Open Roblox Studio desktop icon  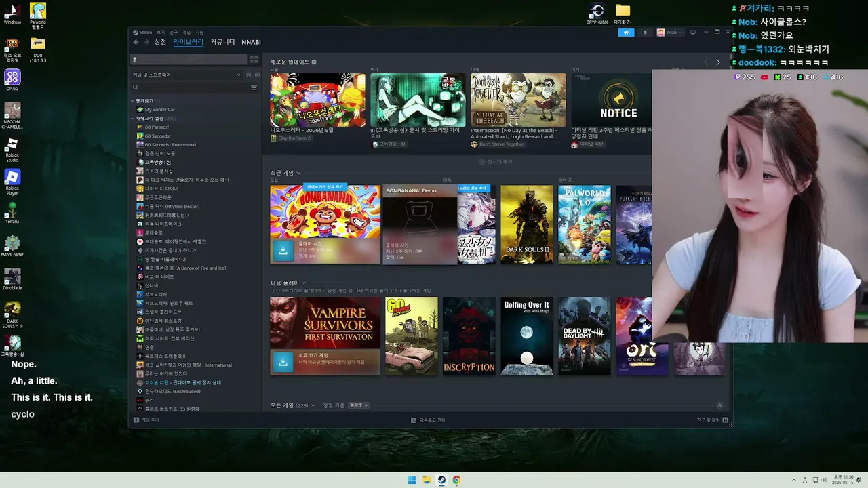click(12, 150)
